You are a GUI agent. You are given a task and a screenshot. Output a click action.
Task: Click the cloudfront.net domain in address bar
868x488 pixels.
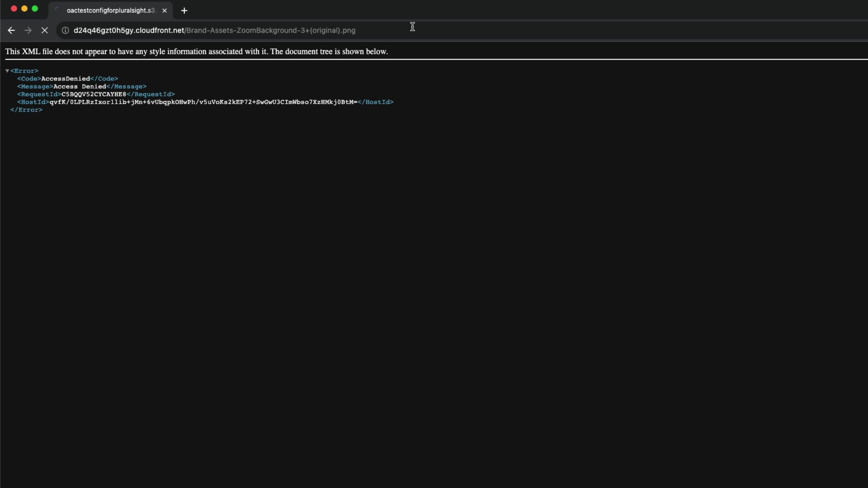tap(129, 30)
